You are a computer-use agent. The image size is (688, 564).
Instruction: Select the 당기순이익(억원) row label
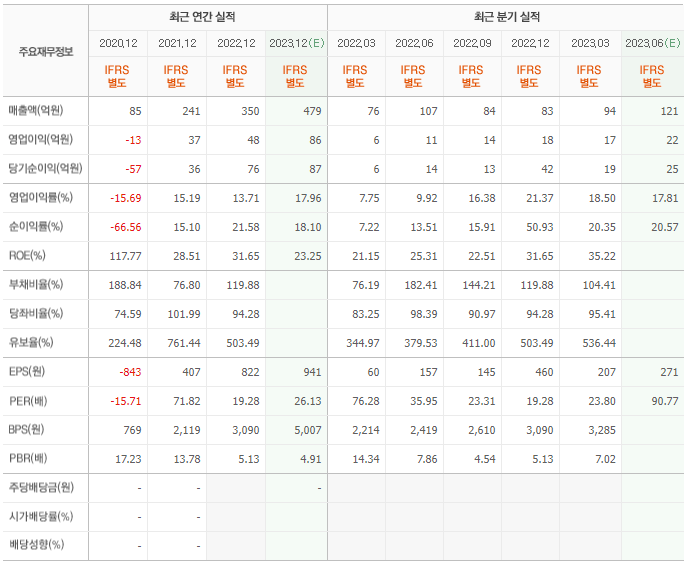coord(45,169)
